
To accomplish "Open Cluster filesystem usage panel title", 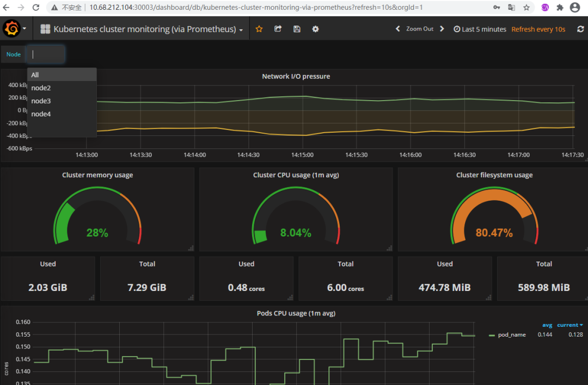I will point(494,175).
